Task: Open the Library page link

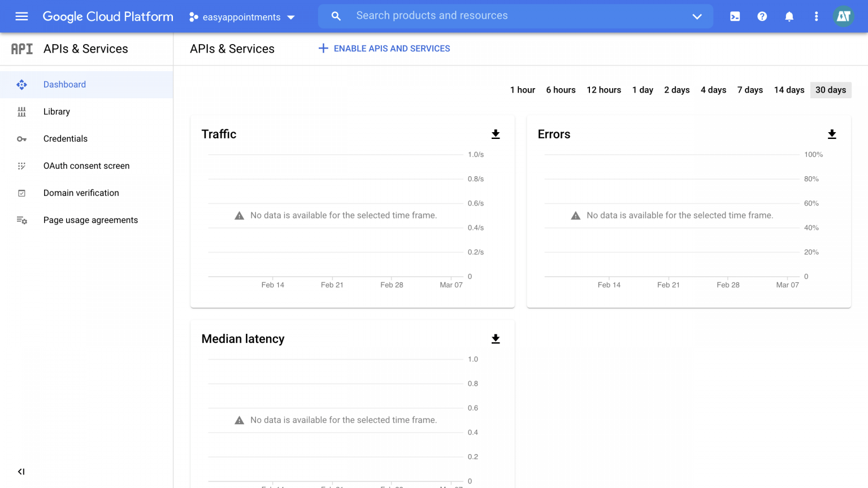Action: click(x=57, y=112)
